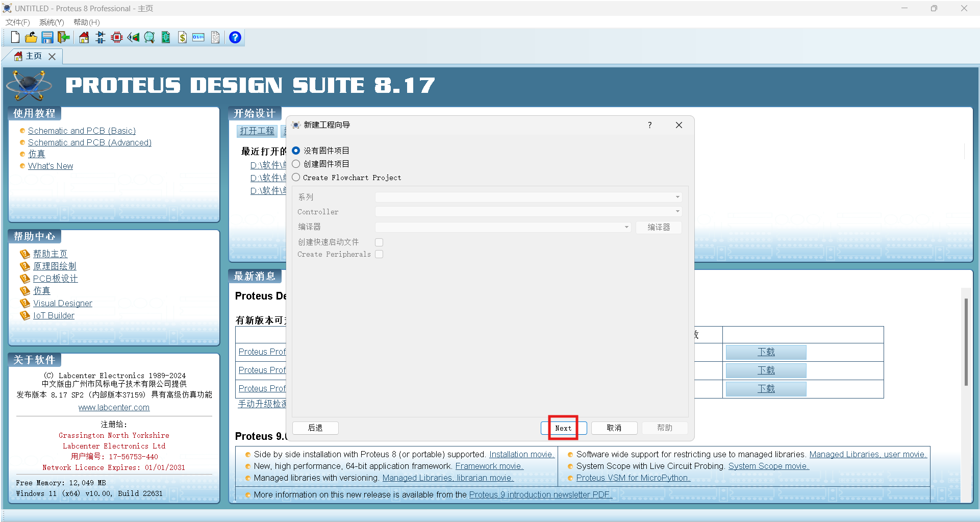Open the 系列 dropdown list
This screenshot has width=980, height=522.
(529, 197)
